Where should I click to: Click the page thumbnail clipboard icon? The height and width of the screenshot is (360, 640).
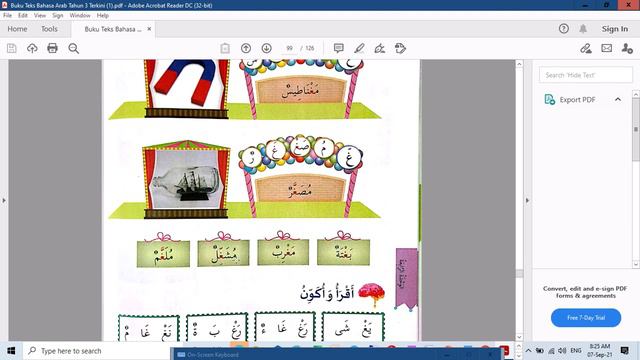[225, 48]
